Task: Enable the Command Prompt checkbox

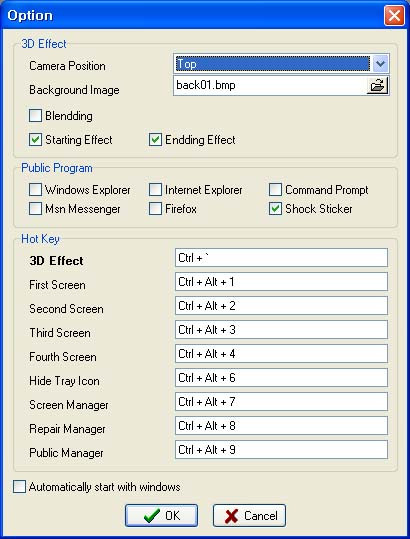Action: click(x=275, y=190)
